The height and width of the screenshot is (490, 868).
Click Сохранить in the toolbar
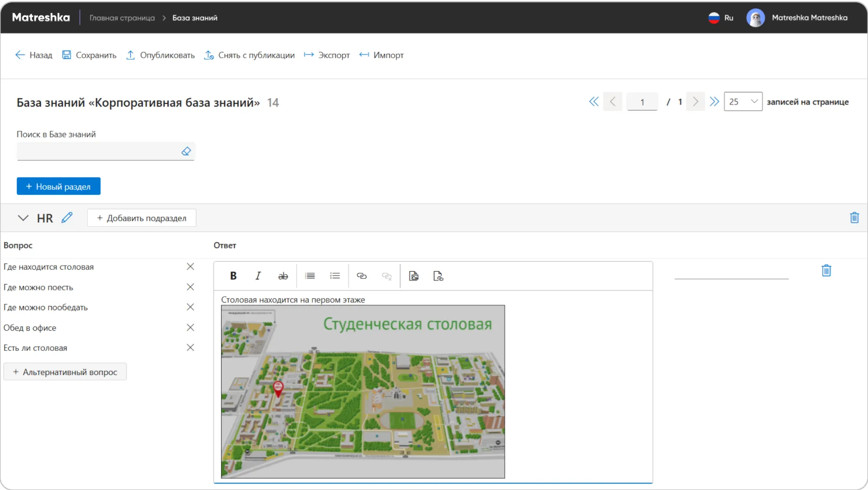point(90,55)
